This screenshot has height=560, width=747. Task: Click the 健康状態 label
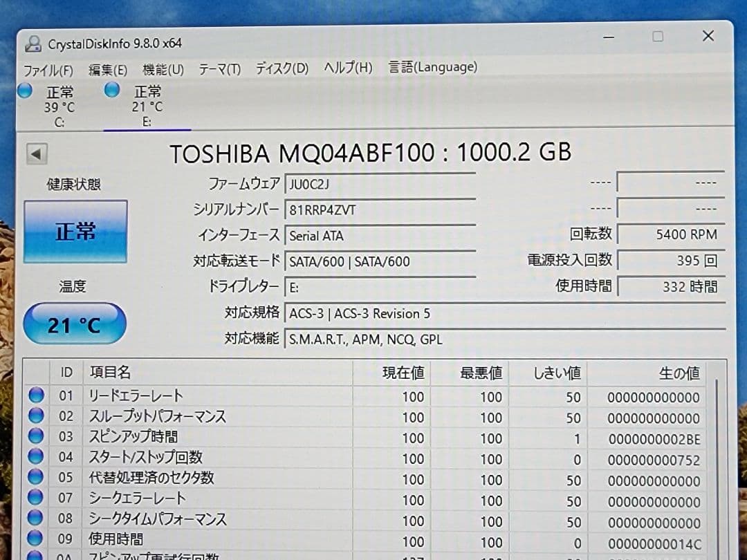click(74, 185)
